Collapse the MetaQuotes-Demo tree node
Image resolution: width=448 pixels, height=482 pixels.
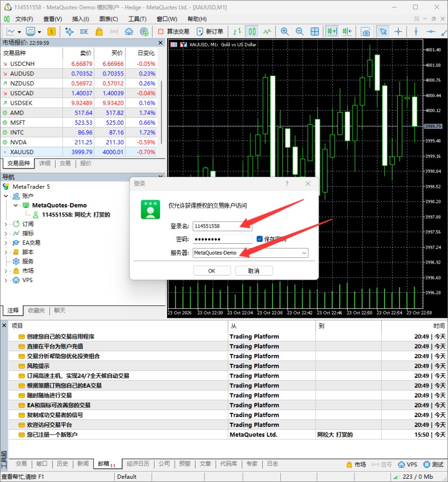(16, 205)
